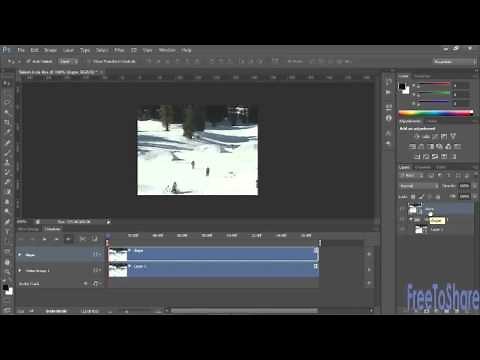
Task: Toggle the Auto-Select checkbox
Action: [x=28, y=61]
